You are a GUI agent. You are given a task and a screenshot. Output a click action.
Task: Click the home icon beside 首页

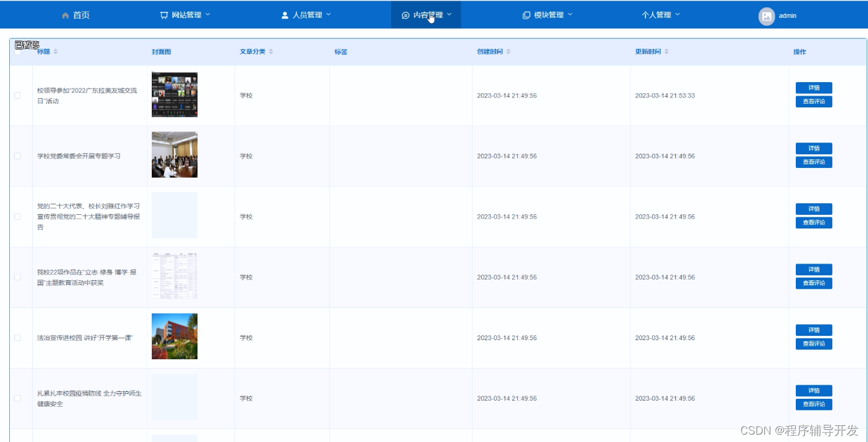pos(65,15)
